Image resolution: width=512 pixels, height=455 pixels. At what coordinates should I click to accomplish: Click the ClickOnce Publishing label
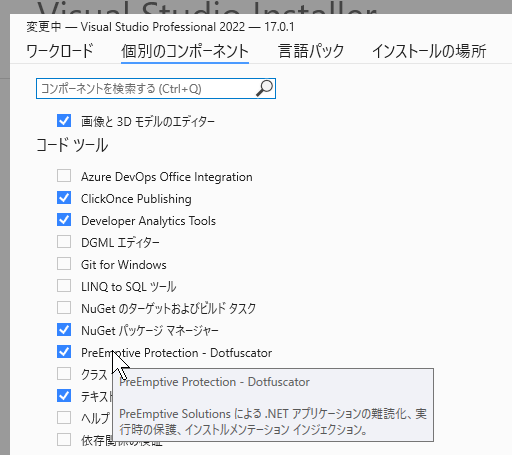point(136,199)
